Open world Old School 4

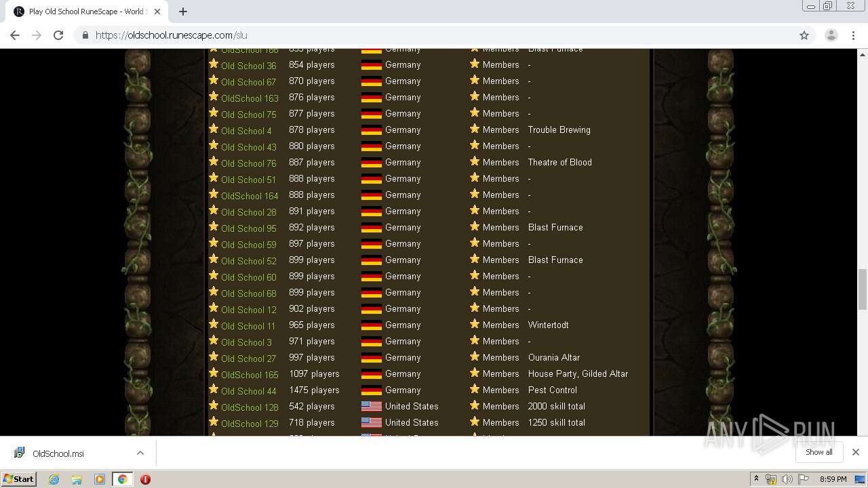[x=246, y=131]
